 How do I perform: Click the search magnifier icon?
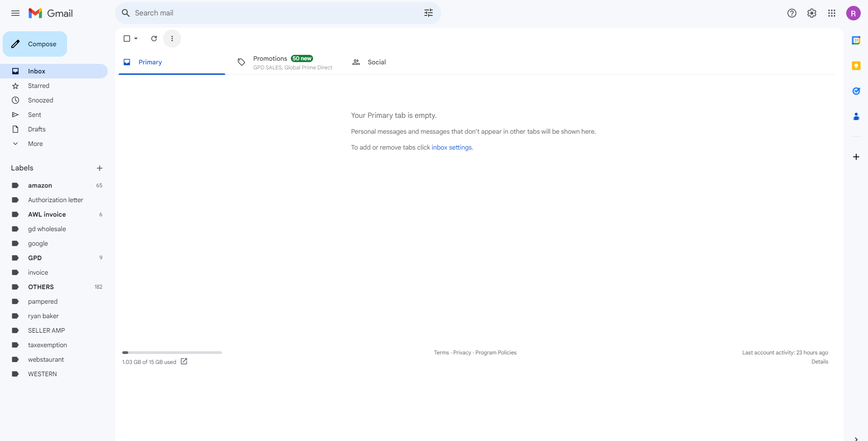coord(126,13)
